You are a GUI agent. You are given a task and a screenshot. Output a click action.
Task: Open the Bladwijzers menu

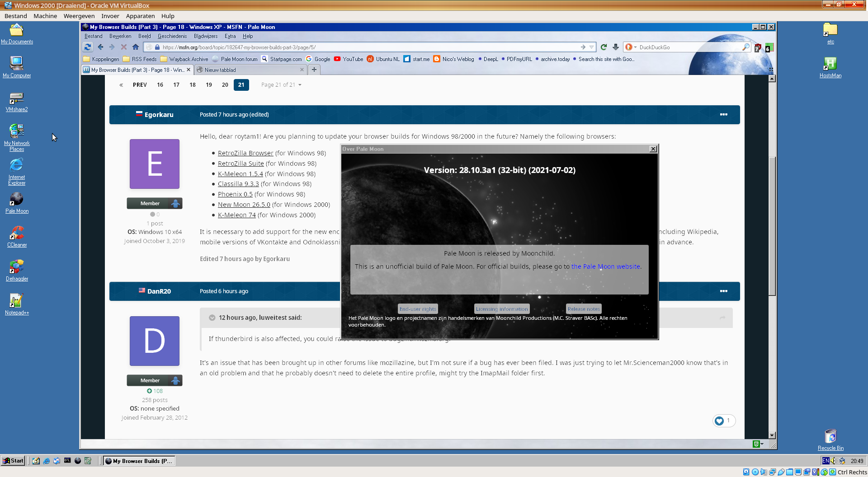point(206,36)
